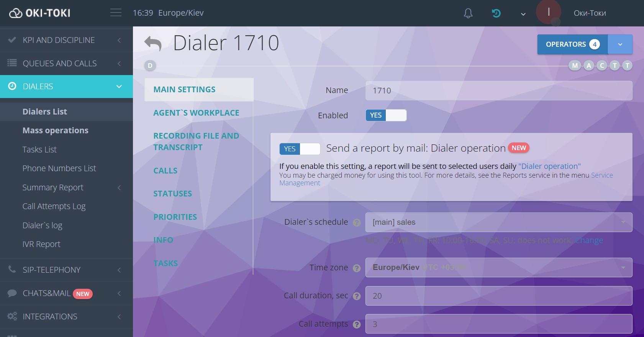Expand the header chevron dropdown
The height and width of the screenshot is (337, 644).
click(x=523, y=14)
